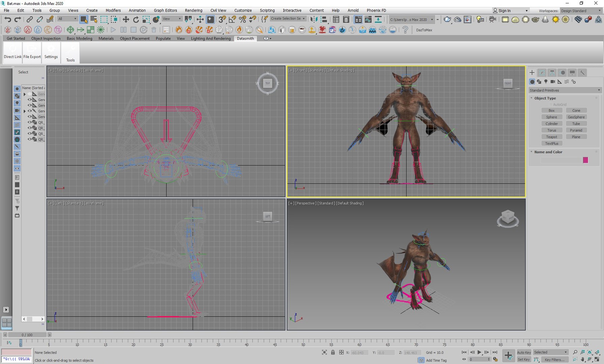Toggle Display Cameras filter in Scene Explorer
This screenshot has width=604, height=364.
pos(17,111)
